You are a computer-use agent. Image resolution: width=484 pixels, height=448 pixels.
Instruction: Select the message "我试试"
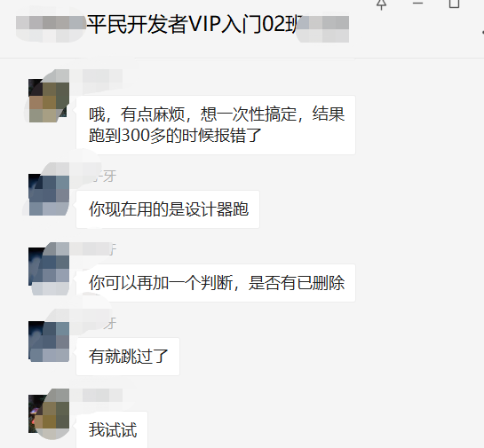click(x=112, y=429)
